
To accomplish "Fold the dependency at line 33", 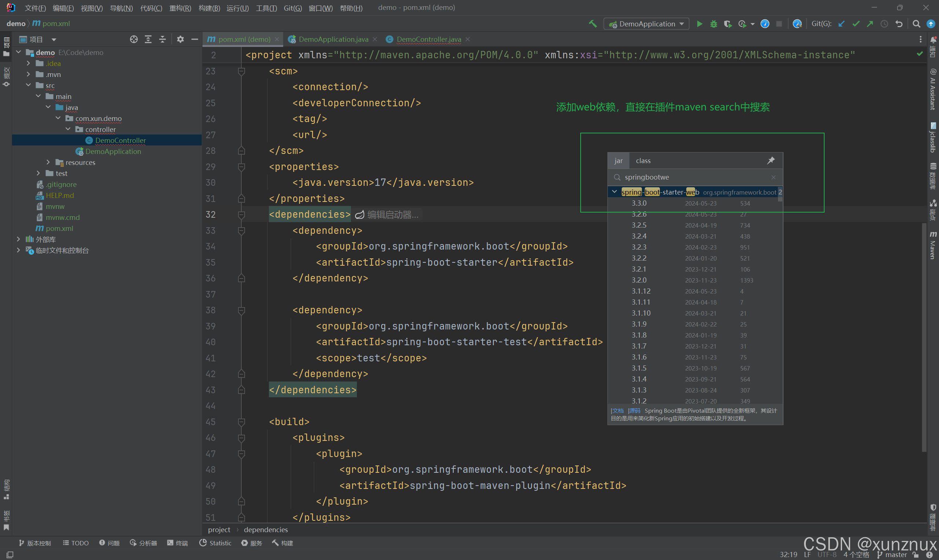I will (242, 230).
